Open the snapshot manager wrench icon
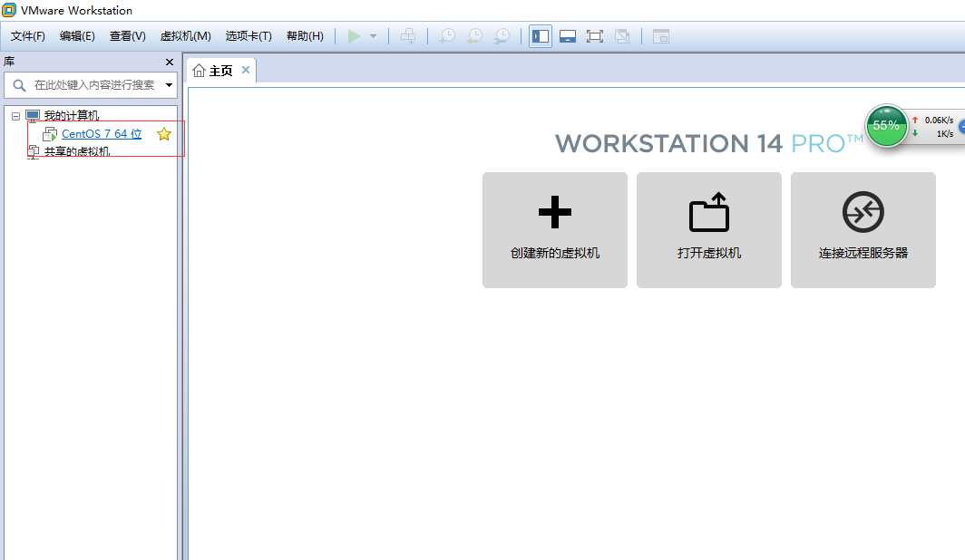Image resolution: width=965 pixels, height=560 pixels. coord(502,36)
